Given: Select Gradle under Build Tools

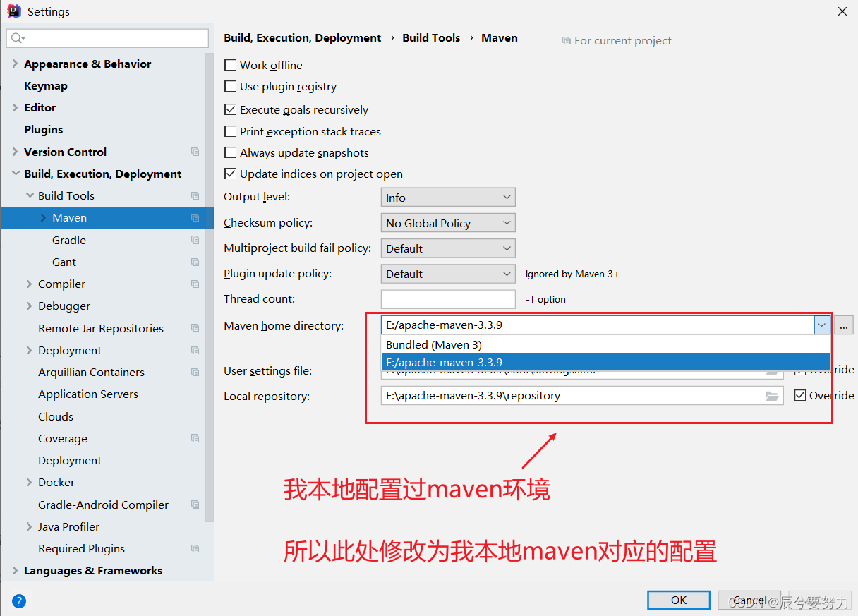Looking at the screenshot, I should [69, 240].
